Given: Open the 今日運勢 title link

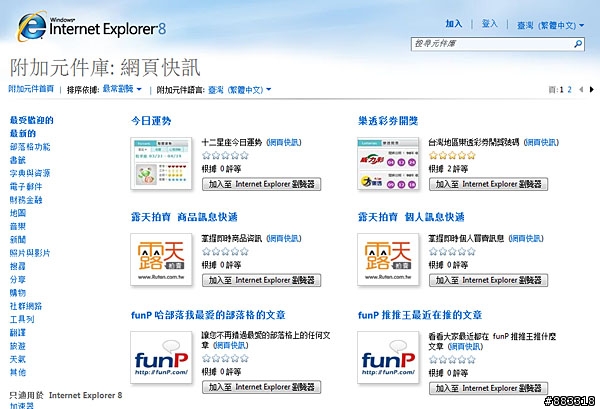Looking at the screenshot, I should click(151, 121).
